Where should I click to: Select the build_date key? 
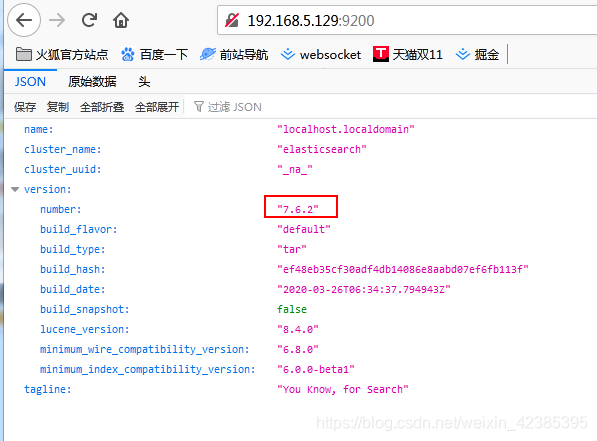coord(73,289)
